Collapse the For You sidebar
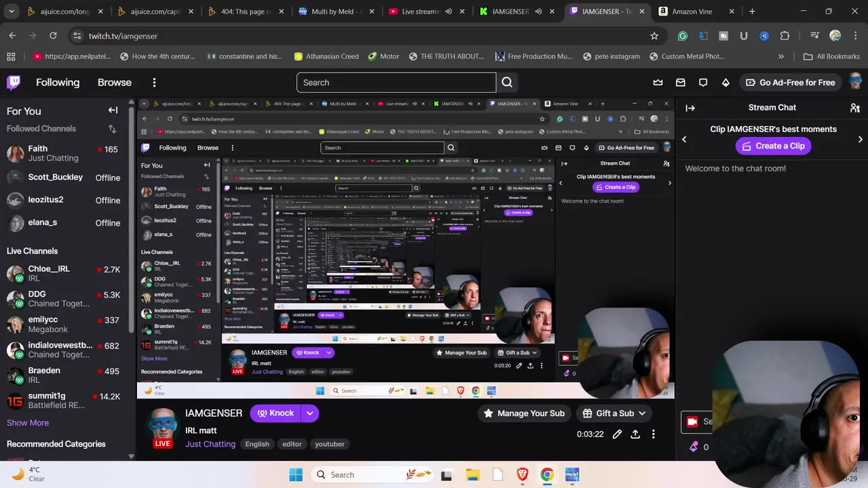Image resolution: width=868 pixels, height=488 pixels. point(113,110)
